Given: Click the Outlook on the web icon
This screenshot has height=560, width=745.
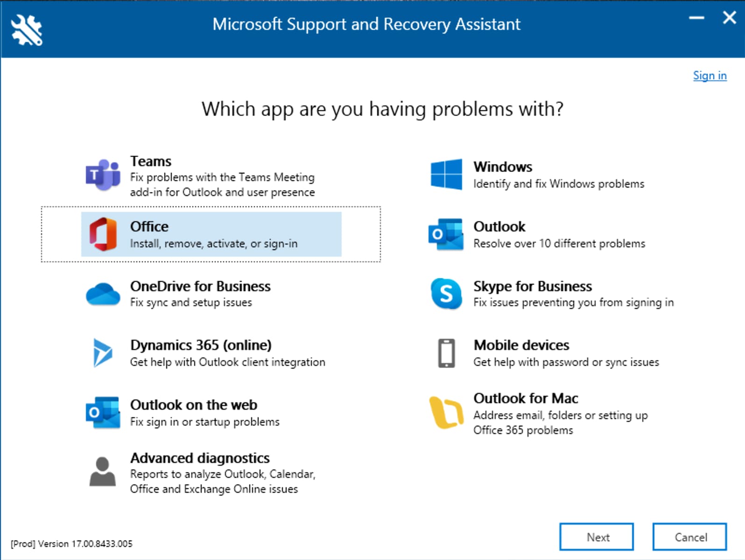Looking at the screenshot, I should pos(103,413).
